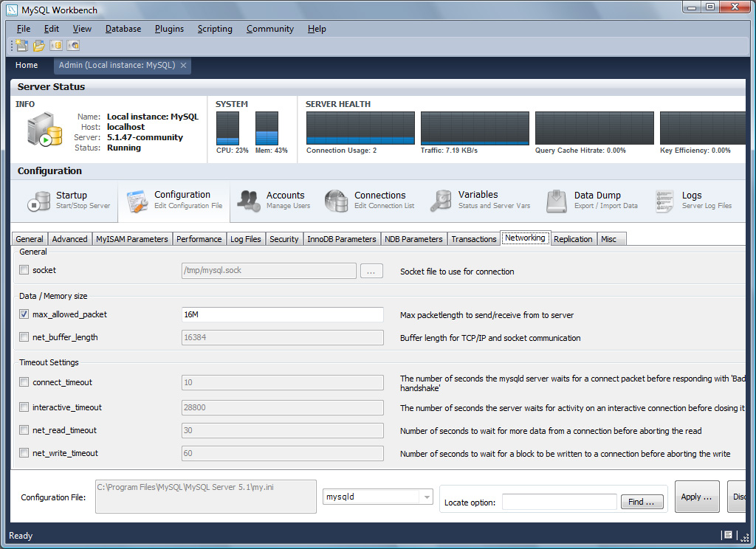
Task: Click the Startup start/stop server icon
Action: pyautogui.click(x=38, y=201)
